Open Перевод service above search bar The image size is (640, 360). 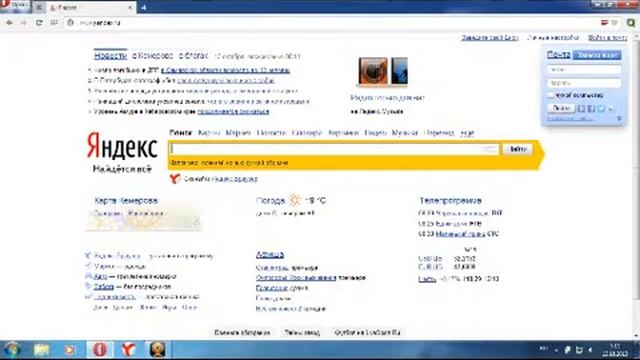coord(439,133)
